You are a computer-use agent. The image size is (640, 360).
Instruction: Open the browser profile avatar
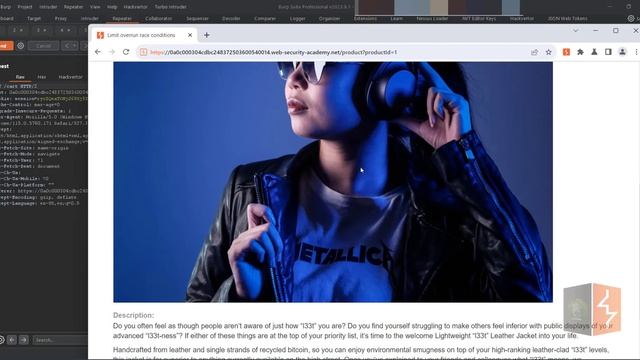click(622, 52)
